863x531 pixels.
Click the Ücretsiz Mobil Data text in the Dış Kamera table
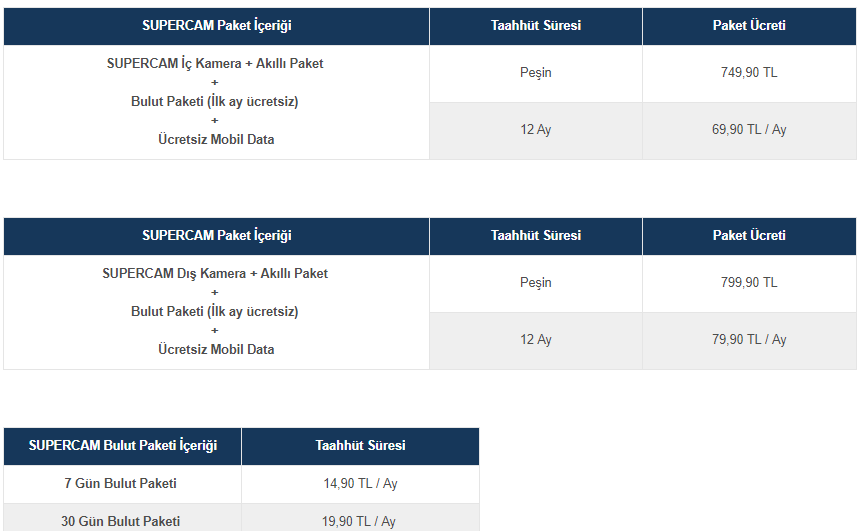pyautogui.click(x=216, y=350)
